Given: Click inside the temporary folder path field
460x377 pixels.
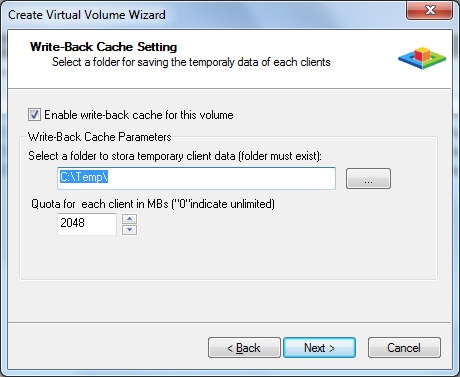Looking at the screenshot, I should 196,178.
